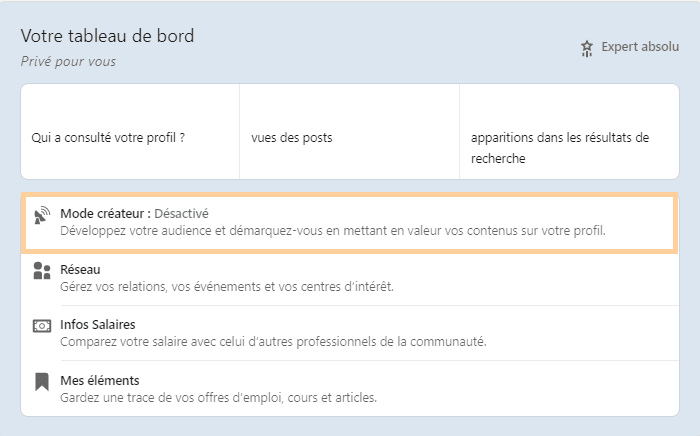Open the Infos Salaires title link

[x=97, y=325]
